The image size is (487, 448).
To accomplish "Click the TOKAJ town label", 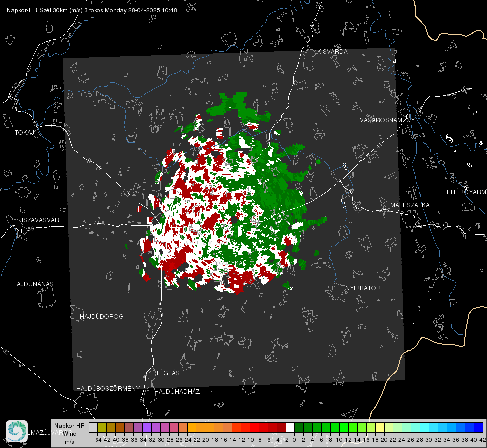I will point(24,133).
